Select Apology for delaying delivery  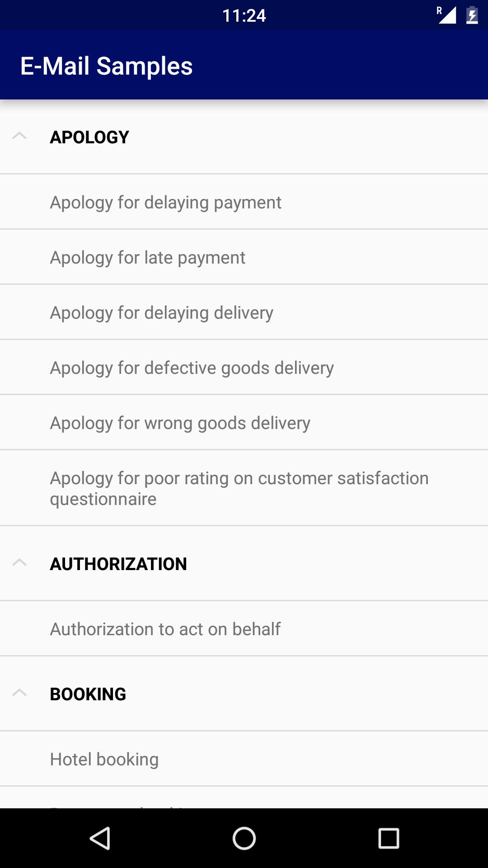click(161, 313)
